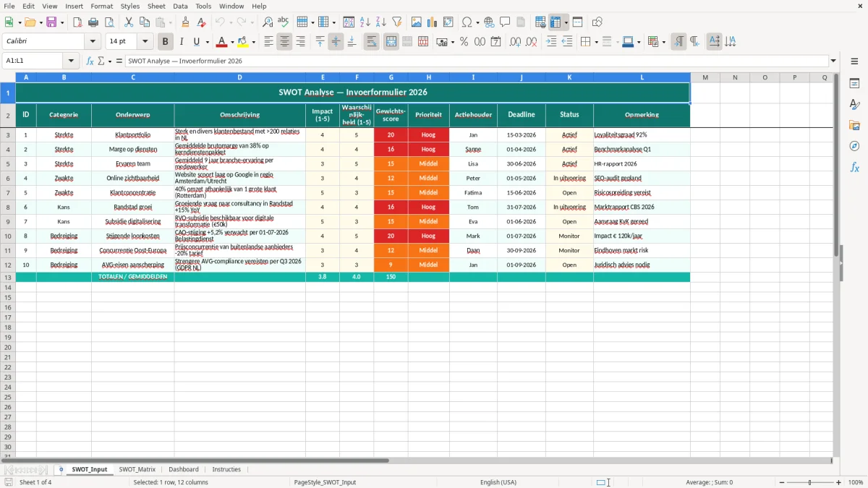Insert a comment
Screen dimensions: 868x488
(505, 22)
